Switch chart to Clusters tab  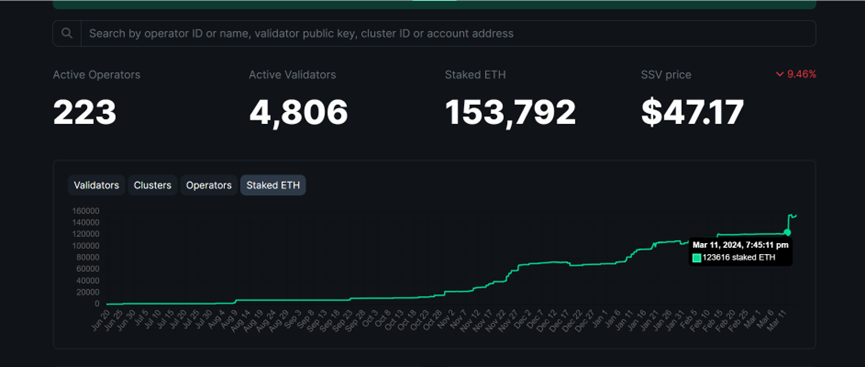152,185
